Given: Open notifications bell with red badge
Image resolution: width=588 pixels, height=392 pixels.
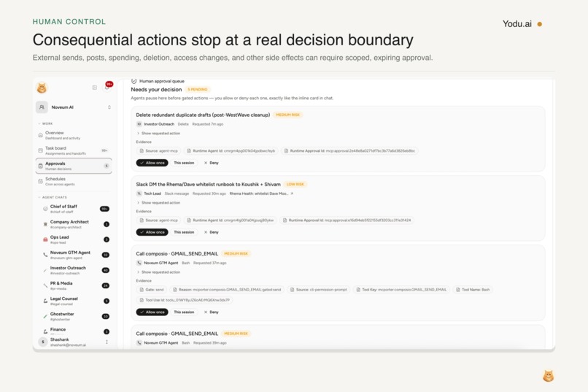Looking at the screenshot, I should click(x=108, y=86).
